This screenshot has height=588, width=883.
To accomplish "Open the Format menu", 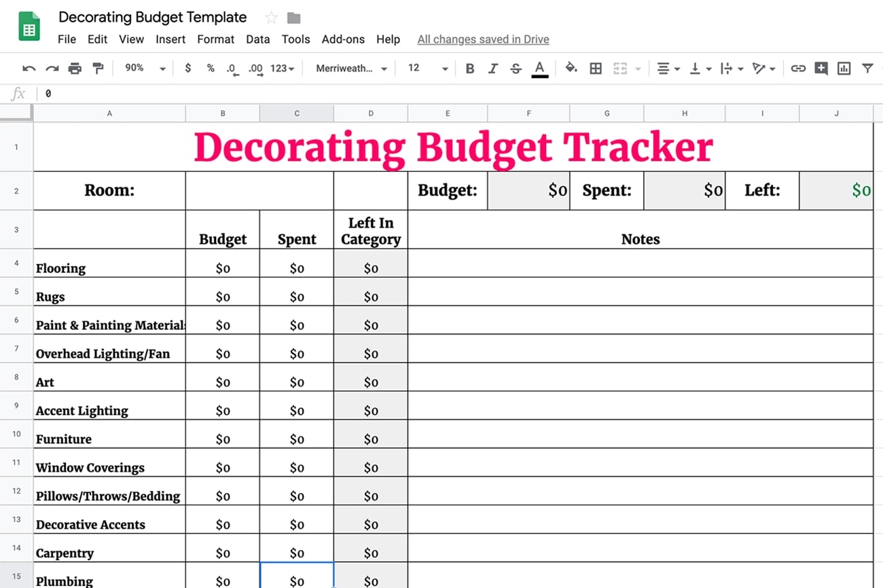I will coord(215,39).
